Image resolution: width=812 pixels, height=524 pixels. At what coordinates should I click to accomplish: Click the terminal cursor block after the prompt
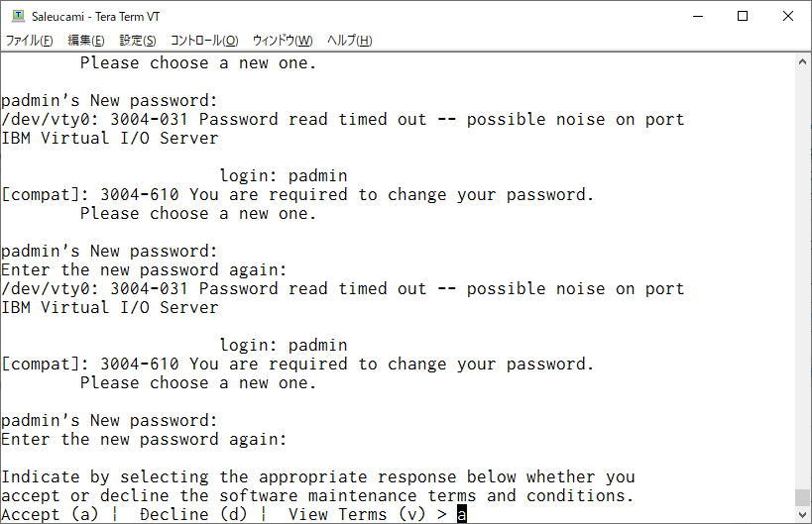coord(461,515)
